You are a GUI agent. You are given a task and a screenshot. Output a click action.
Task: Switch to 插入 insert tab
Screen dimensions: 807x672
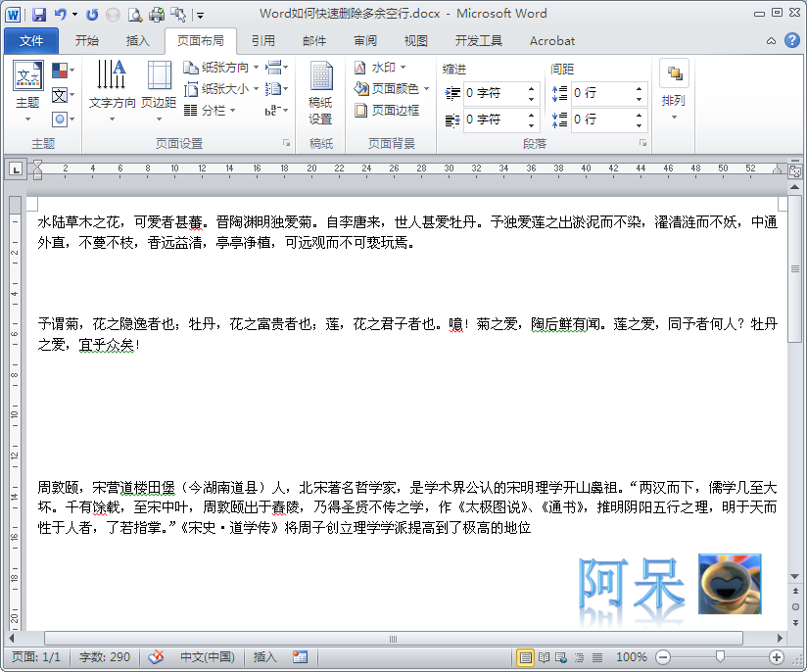tap(137, 41)
